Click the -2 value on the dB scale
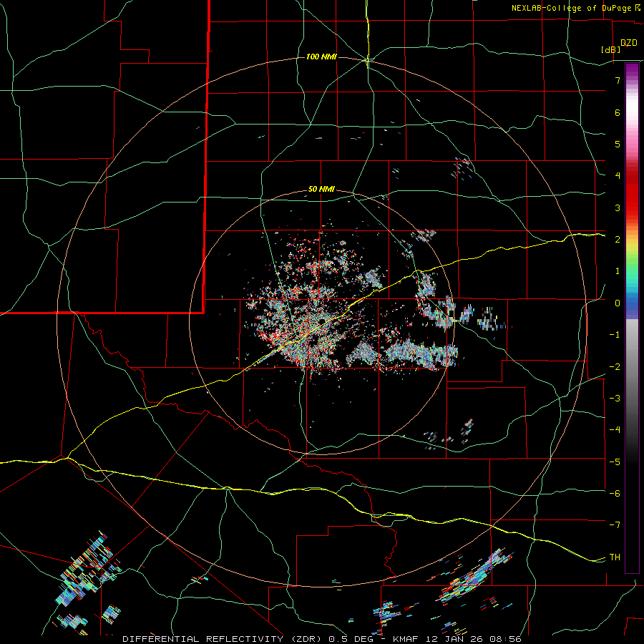The width and height of the screenshot is (644, 644). 615,367
